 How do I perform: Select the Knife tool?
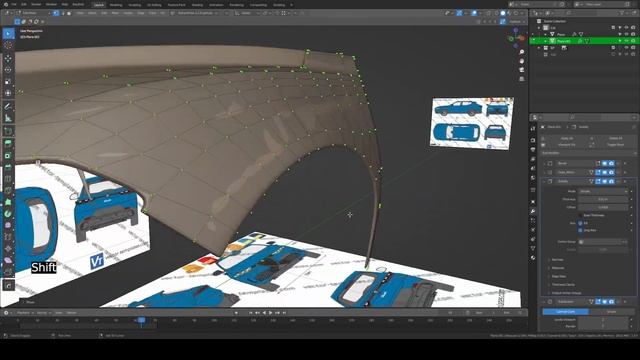[x=8, y=191]
